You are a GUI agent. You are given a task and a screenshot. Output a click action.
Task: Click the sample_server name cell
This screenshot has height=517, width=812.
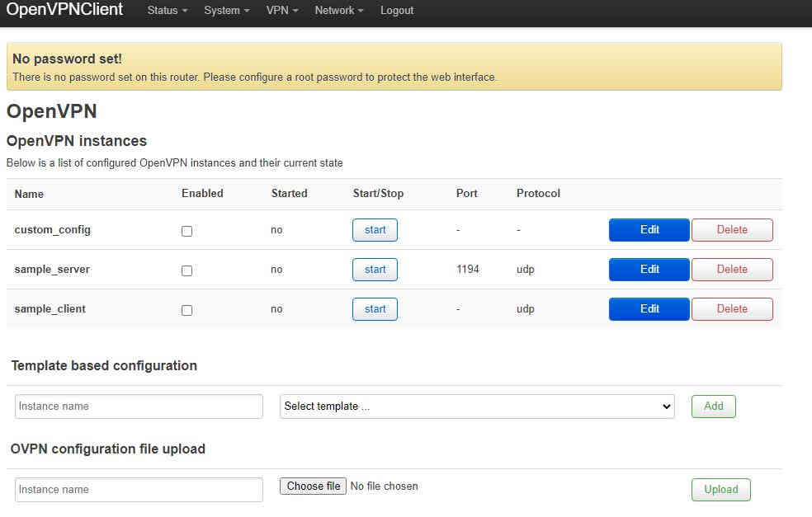52,270
